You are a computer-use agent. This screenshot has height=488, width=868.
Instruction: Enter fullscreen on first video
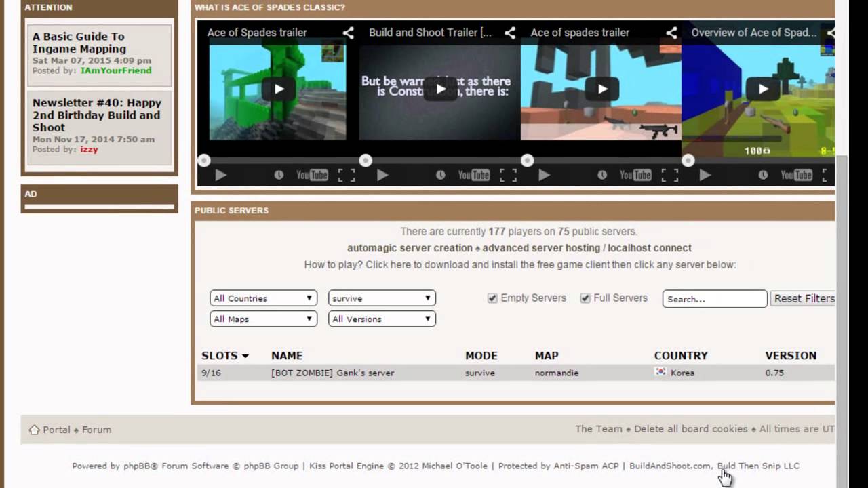pyautogui.click(x=347, y=175)
